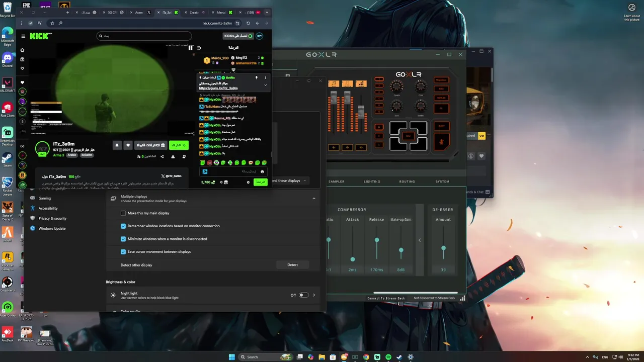The width and height of the screenshot is (644, 362).
Task: Follow channel with heart button beside bell
Action: click(128, 145)
